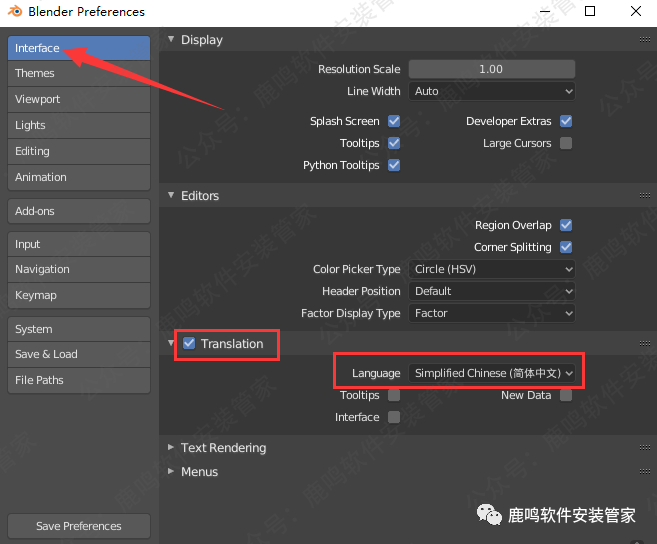657x544 pixels.
Task: Click the Menus panel drag grip icon
Action: coord(645,472)
